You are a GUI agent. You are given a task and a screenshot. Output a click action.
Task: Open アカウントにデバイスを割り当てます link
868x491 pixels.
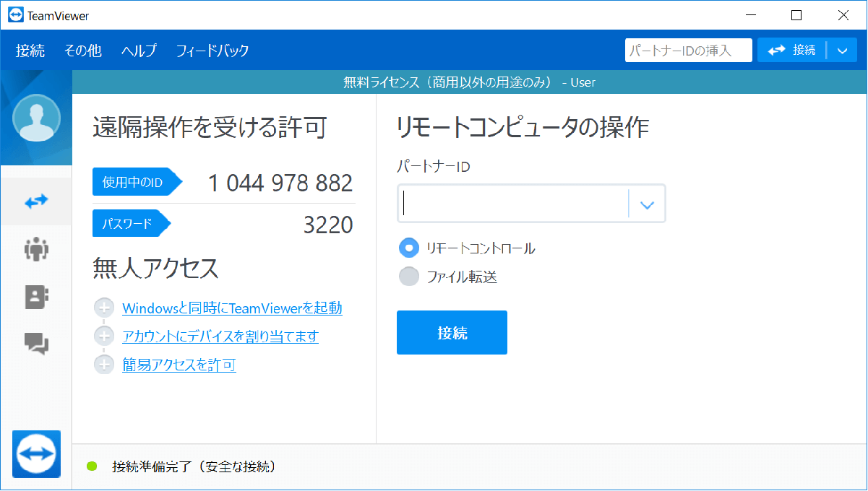[x=220, y=336]
